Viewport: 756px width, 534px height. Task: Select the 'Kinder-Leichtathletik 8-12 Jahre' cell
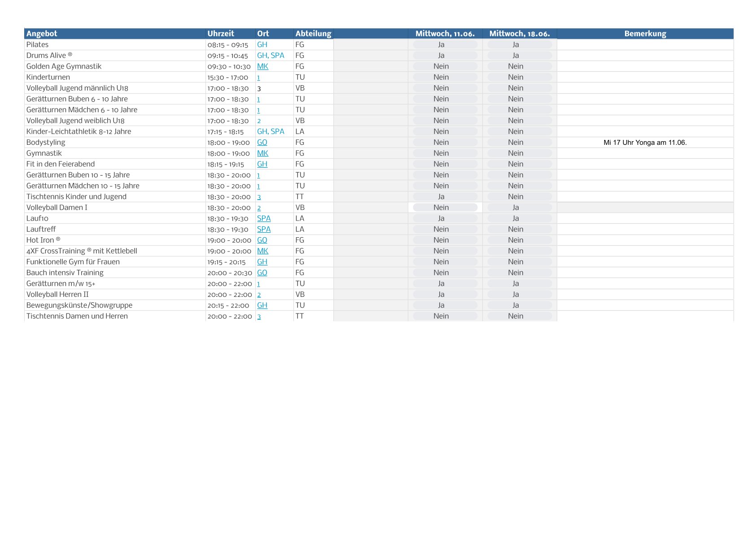pos(115,131)
